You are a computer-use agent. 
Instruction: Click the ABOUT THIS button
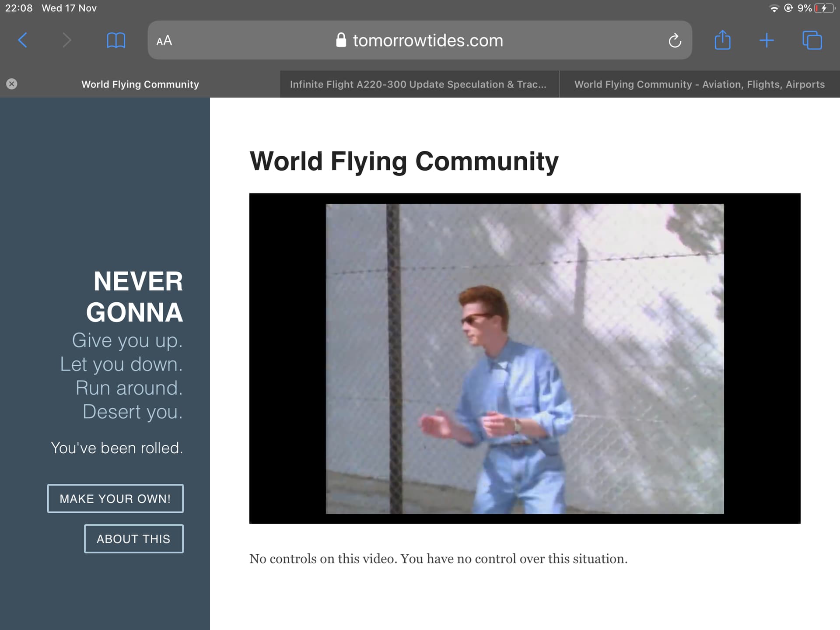(133, 539)
